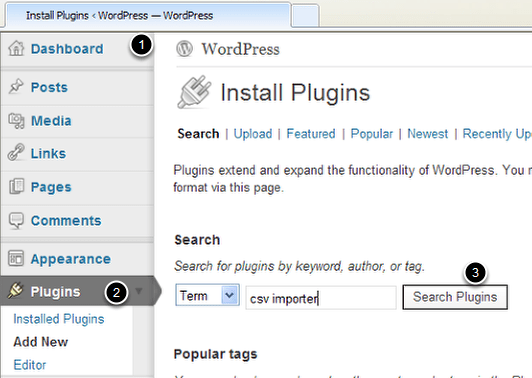
Task: Click the Pages document icon
Action: pyautogui.click(x=16, y=186)
